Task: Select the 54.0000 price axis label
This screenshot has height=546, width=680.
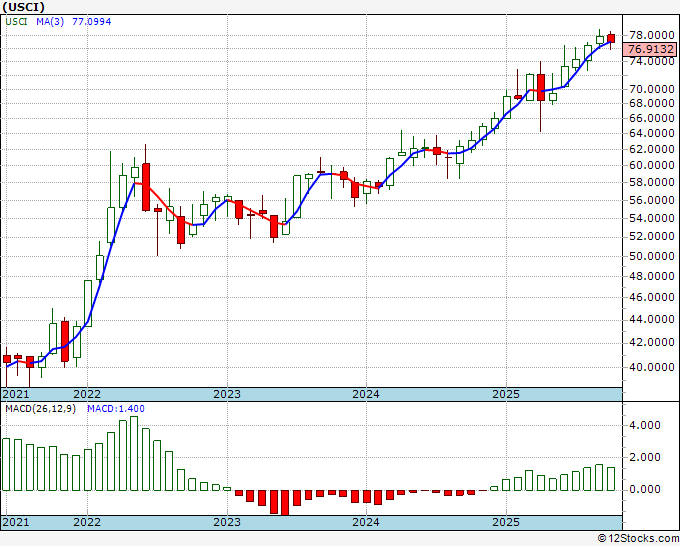Action: (x=652, y=218)
